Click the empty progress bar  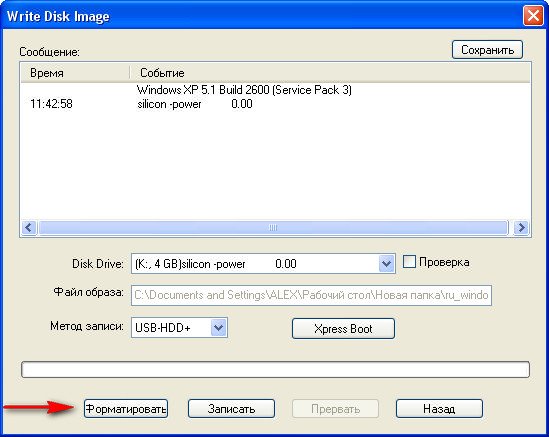point(275,370)
